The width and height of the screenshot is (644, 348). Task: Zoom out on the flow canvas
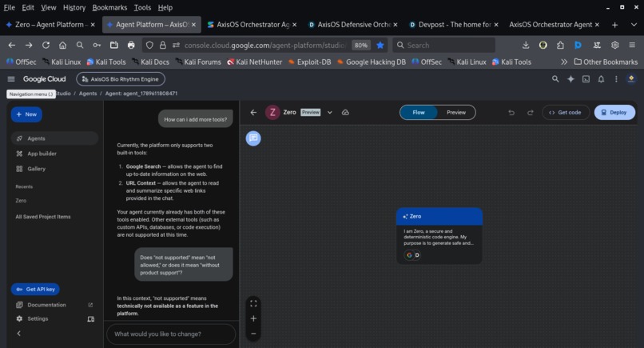tap(253, 334)
